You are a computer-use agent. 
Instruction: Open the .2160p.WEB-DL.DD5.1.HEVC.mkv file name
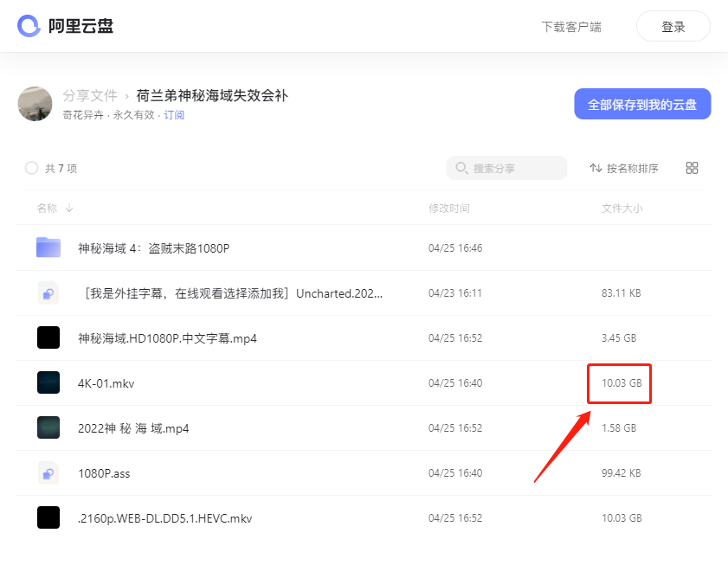pos(164,518)
